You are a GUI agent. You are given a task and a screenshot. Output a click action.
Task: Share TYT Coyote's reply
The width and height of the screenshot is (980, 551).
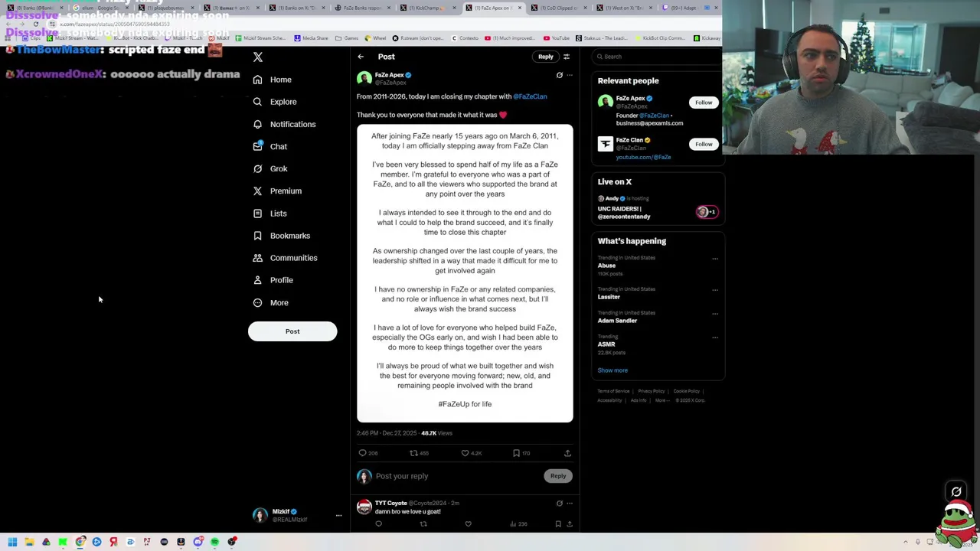(570, 524)
